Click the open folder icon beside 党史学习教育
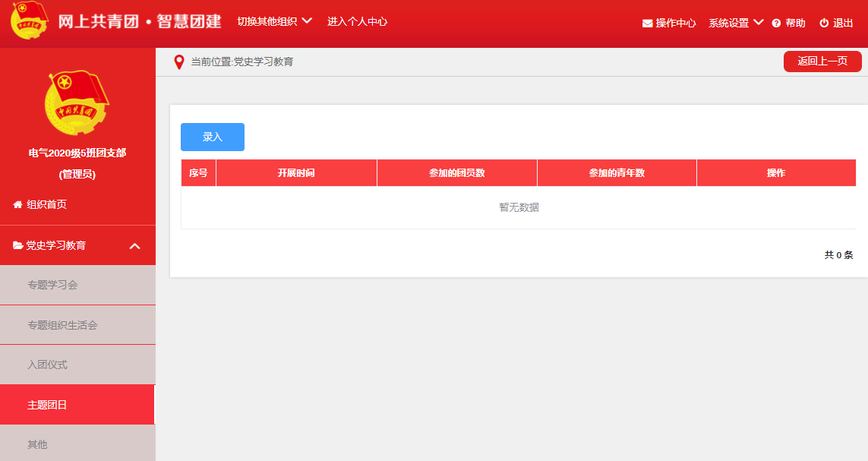 tap(17, 245)
